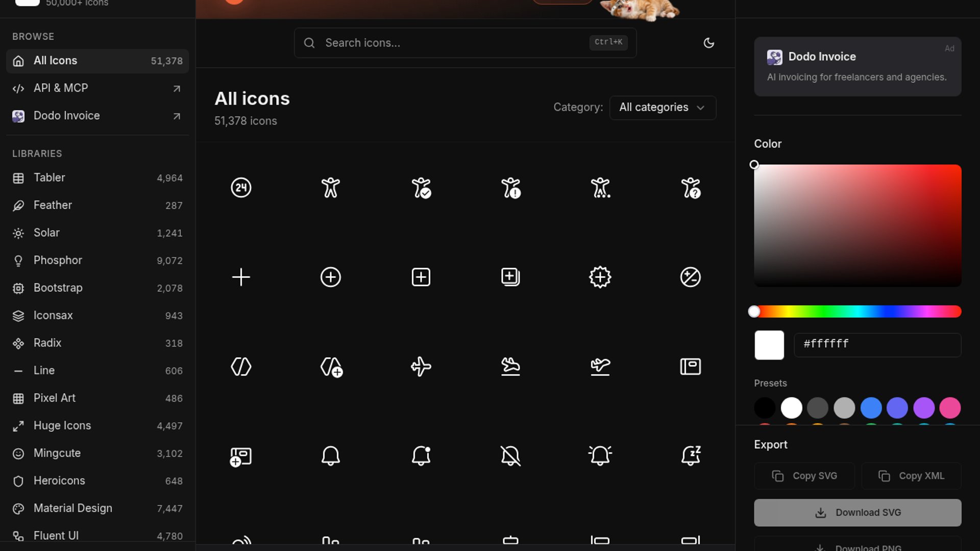The image size is (980, 551).
Task: Browse the Huge Icons library
Action: tap(97, 426)
